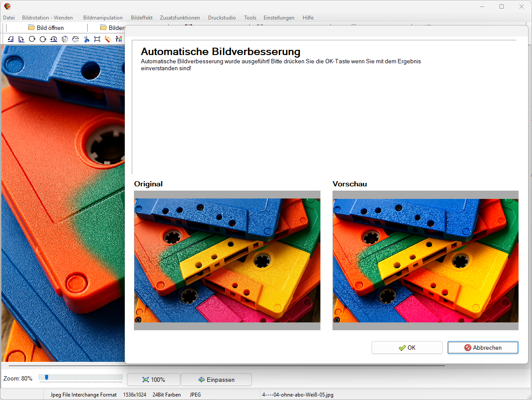
Task: Select the crop frame tool icon
Action: [x=97, y=39]
